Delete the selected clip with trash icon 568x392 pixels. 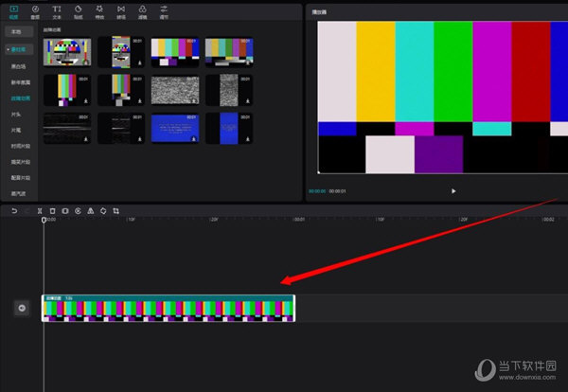[52, 210]
